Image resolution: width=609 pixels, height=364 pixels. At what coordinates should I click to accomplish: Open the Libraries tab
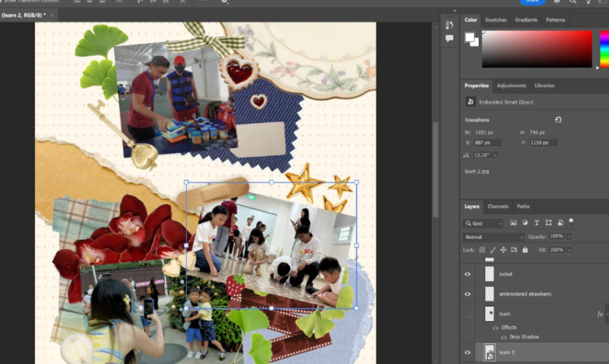click(544, 86)
